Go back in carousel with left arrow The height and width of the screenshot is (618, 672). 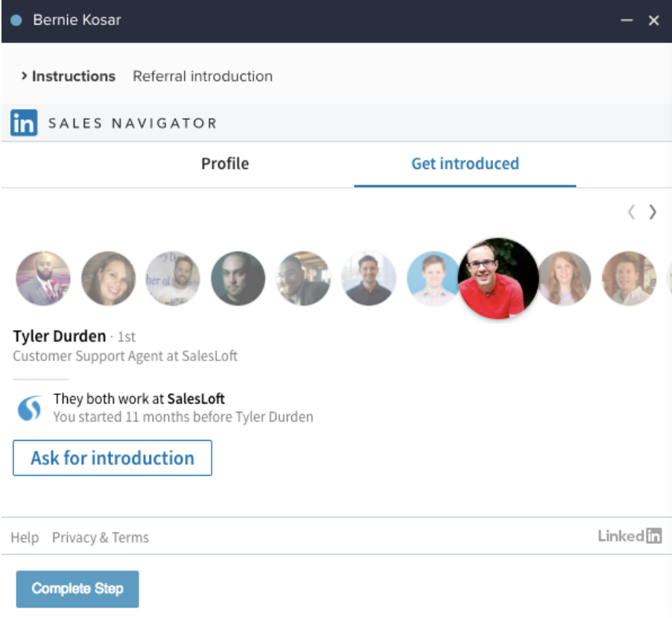click(x=630, y=212)
